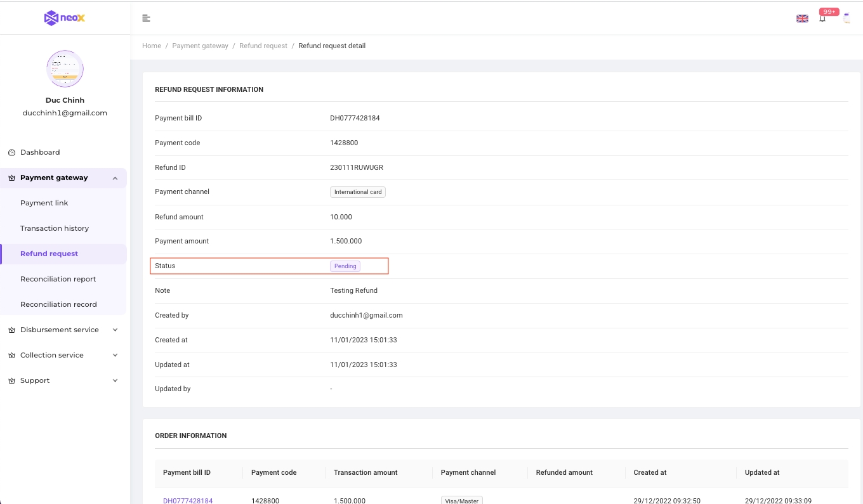Image resolution: width=863 pixels, height=504 pixels.
Task: Expand the Collection service chevron
Action: point(115,355)
